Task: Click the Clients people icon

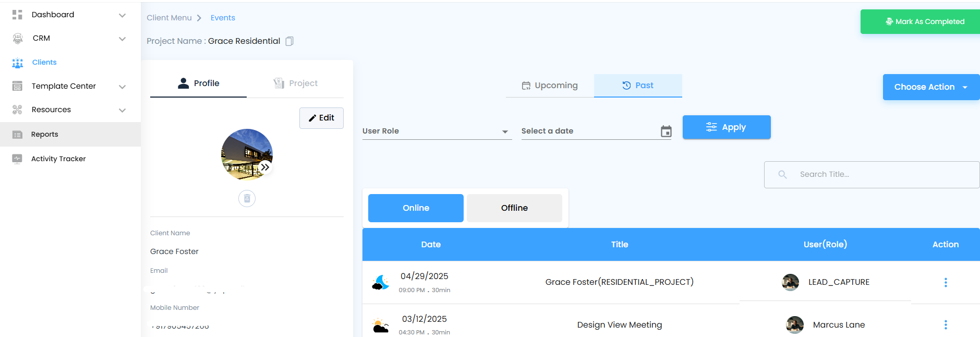Action: click(x=18, y=63)
